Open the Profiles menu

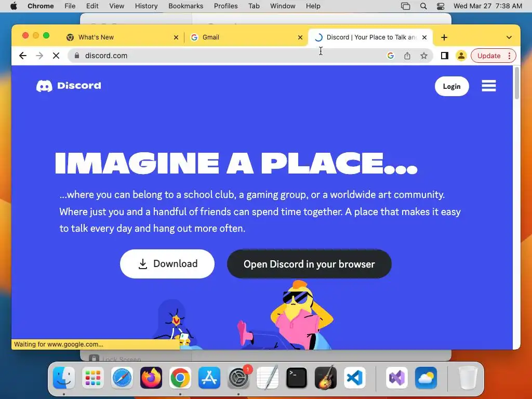click(x=225, y=6)
